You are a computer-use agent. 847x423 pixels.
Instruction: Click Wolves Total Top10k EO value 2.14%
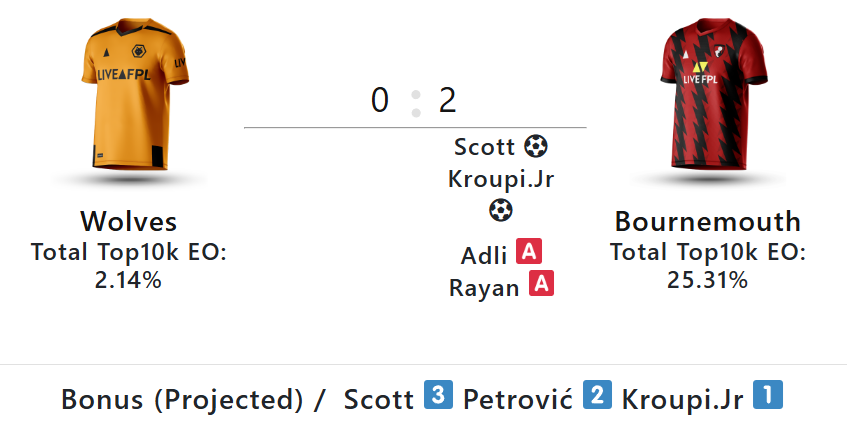(x=128, y=279)
